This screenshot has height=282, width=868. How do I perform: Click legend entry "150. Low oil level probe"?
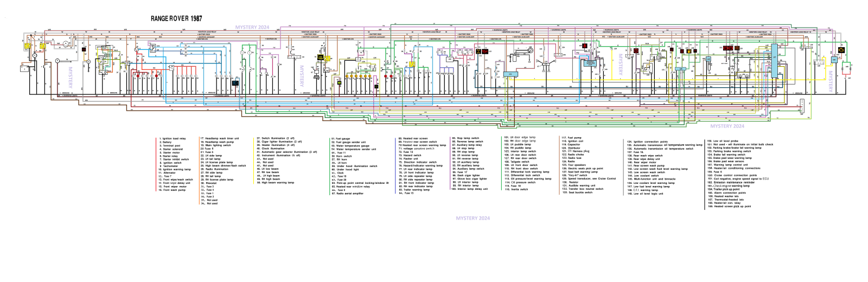coord(723,141)
